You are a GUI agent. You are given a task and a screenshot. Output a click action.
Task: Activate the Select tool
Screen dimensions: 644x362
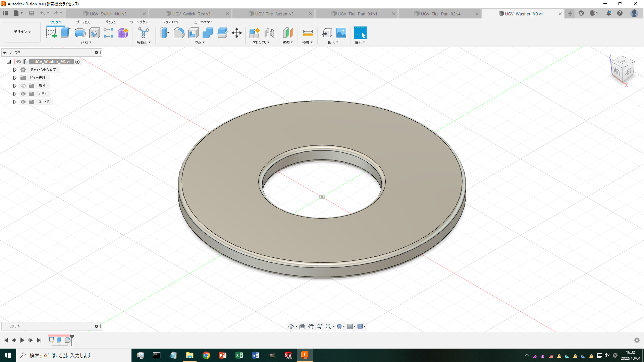360,33
